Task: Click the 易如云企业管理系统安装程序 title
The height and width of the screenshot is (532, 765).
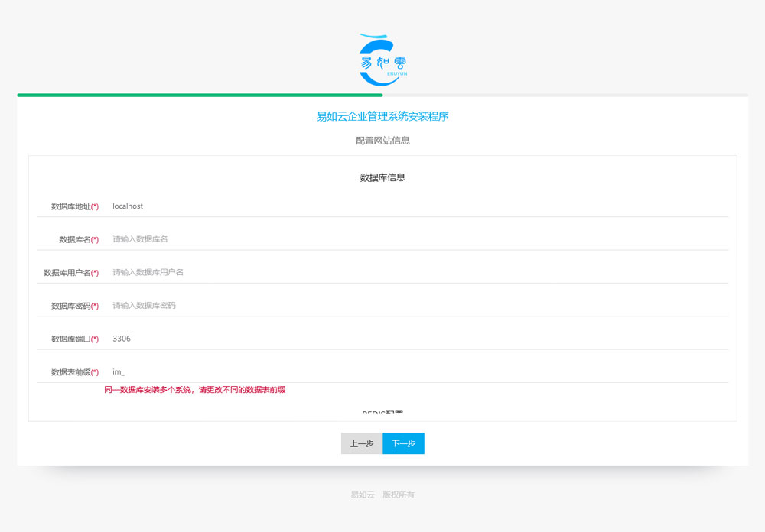Action: coord(382,116)
